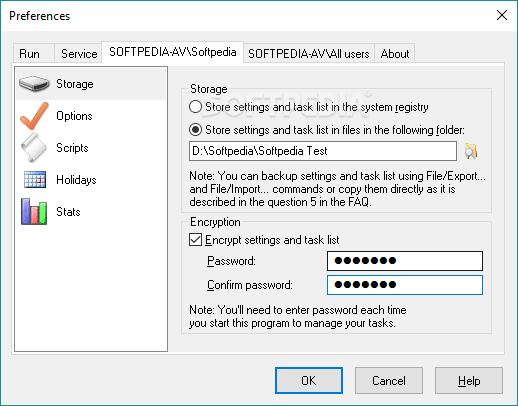Open the SOFTPEDIA-AV\All users tab
This screenshot has width=518, height=406.
pyautogui.click(x=309, y=53)
